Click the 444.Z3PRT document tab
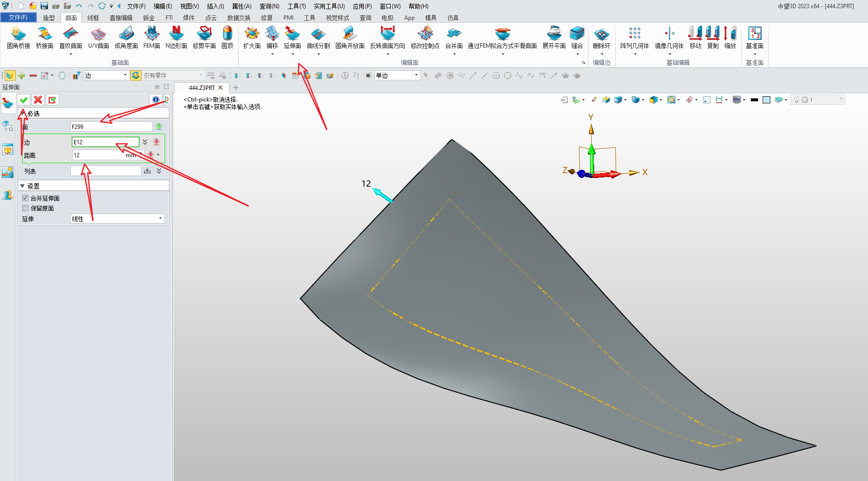This screenshot has width=868, height=481. point(202,88)
